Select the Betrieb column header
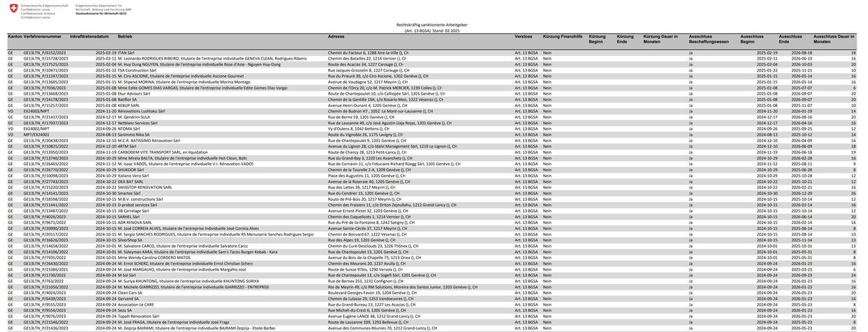This screenshot has height=332, width=868. [125, 37]
